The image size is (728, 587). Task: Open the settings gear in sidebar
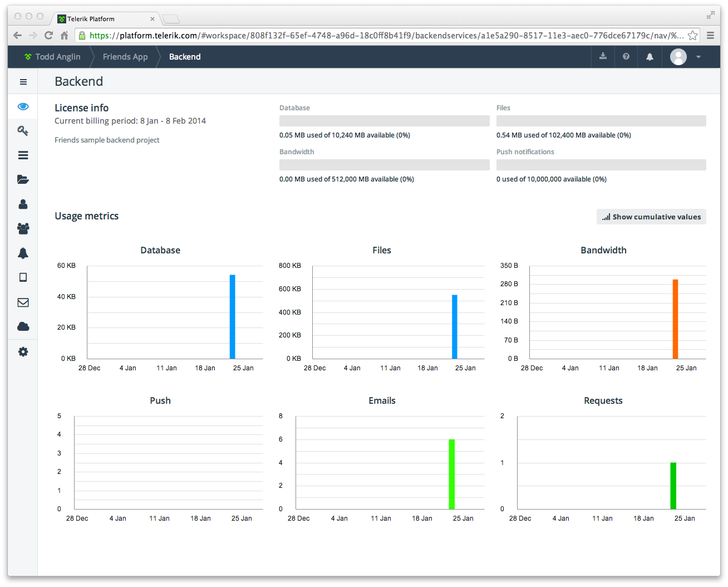(x=23, y=352)
